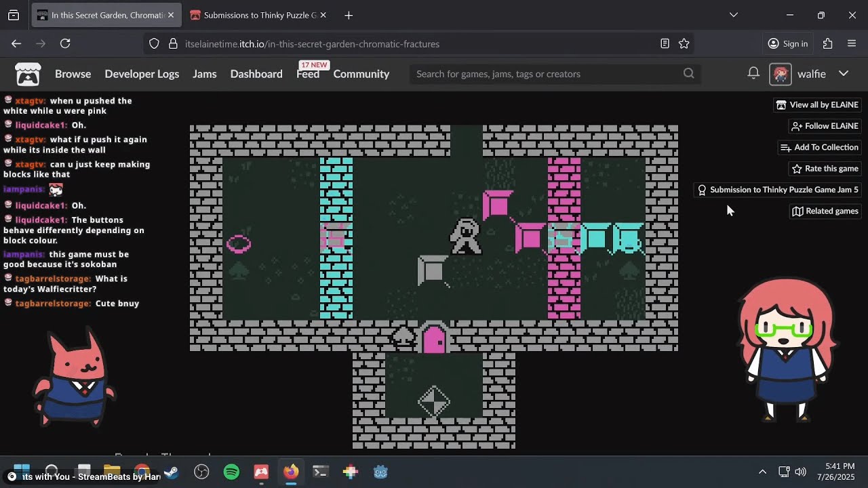Screen dimensions: 868x488
Task: Open the list all tabs dropdown
Action: point(733,15)
